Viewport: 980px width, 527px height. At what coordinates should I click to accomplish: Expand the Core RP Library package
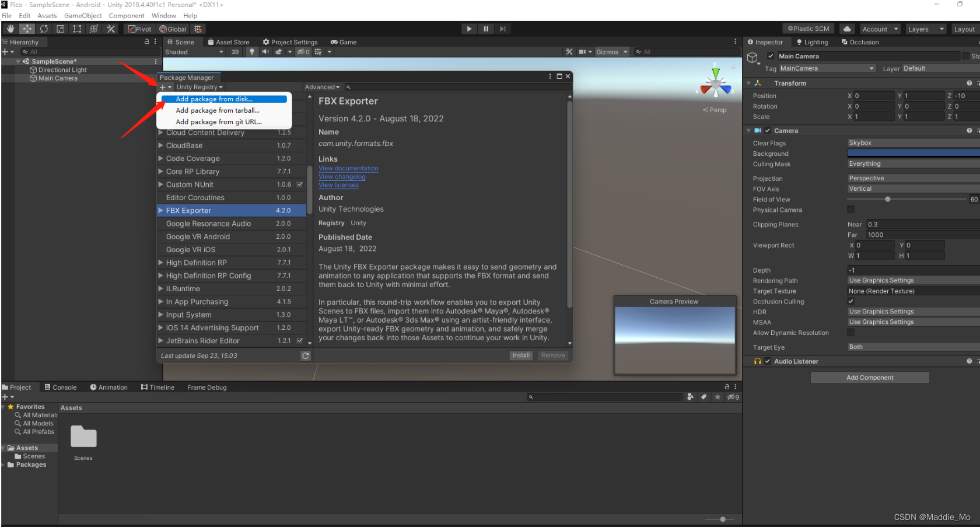tap(161, 172)
